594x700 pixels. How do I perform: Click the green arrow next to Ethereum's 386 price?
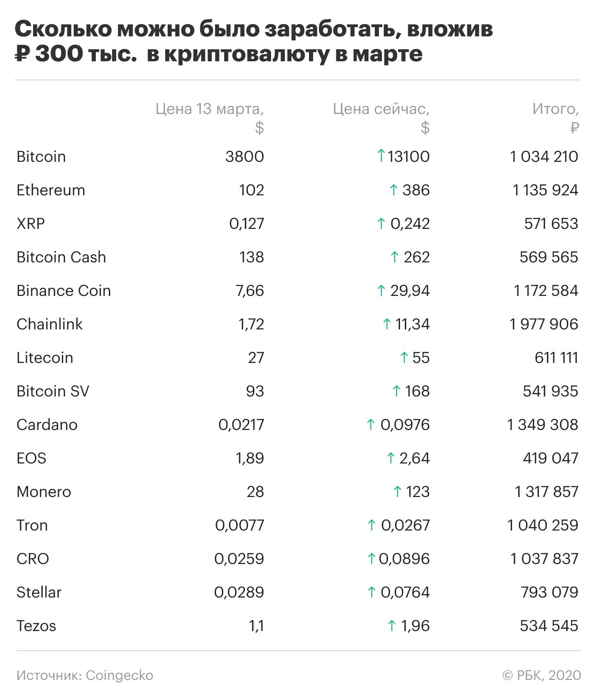coord(393,190)
